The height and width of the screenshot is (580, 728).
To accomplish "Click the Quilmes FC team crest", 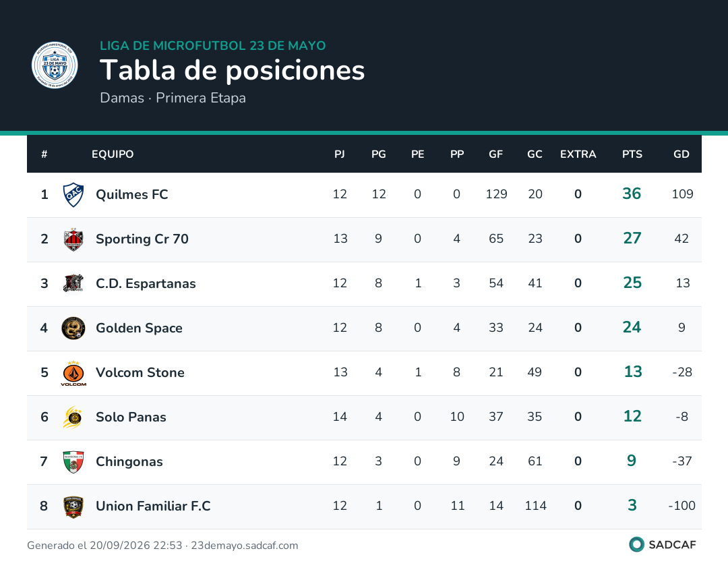I will 73,195.
